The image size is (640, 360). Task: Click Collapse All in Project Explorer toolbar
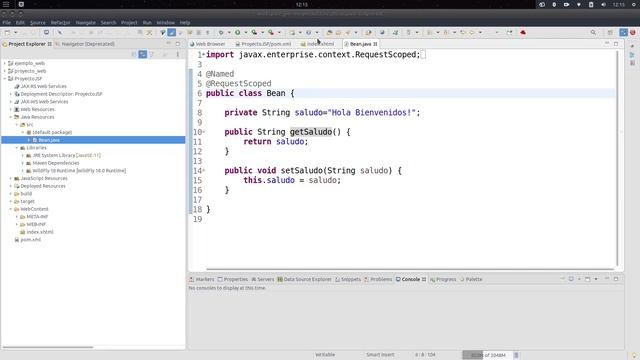point(134,54)
